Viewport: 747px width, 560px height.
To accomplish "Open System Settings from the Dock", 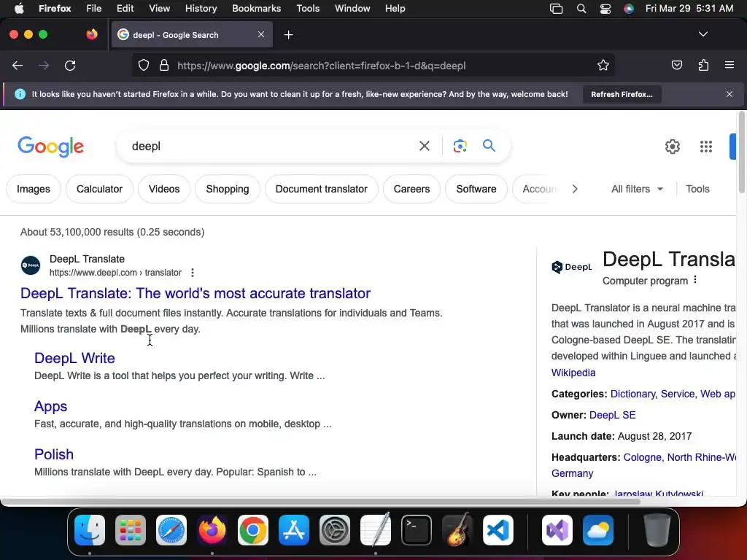I will coord(334,530).
